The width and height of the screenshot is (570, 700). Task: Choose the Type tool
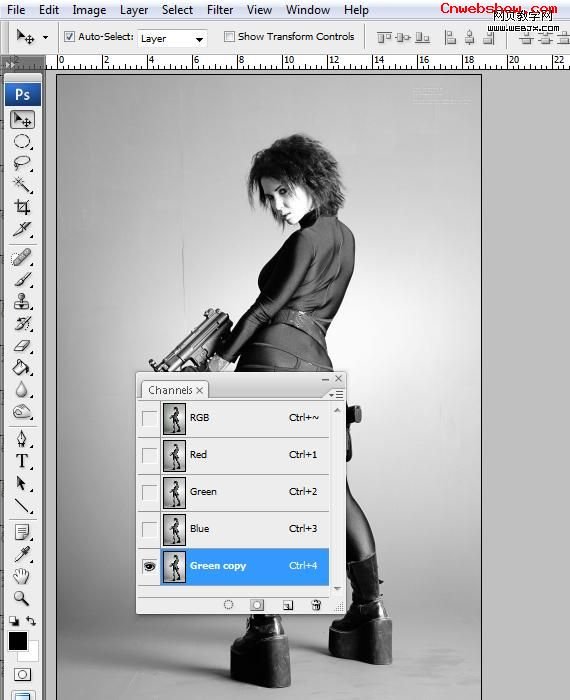(22, 461)
